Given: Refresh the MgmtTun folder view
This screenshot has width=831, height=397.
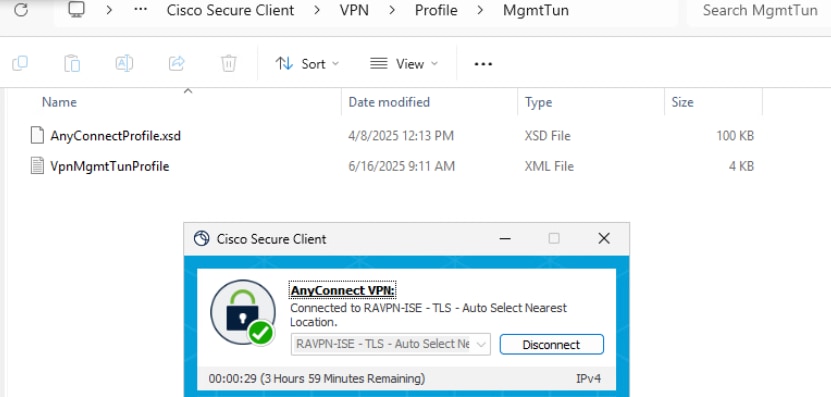Looking at the screenshot, I should point(21,10).
